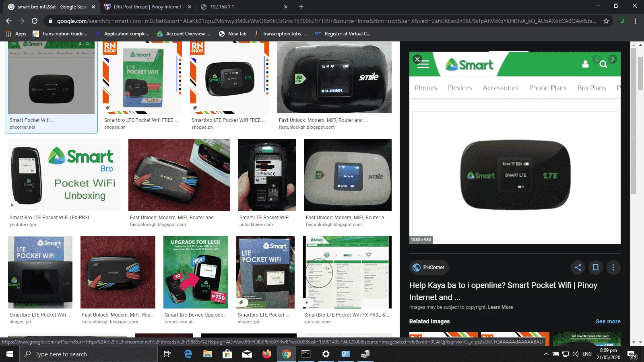Open Task View on the taskbar
Viewport: 644px width, 362px height.
167,354
